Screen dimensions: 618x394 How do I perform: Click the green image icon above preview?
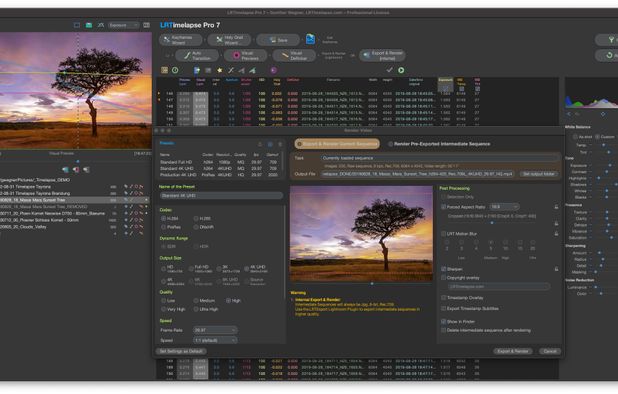coord(89,25)
